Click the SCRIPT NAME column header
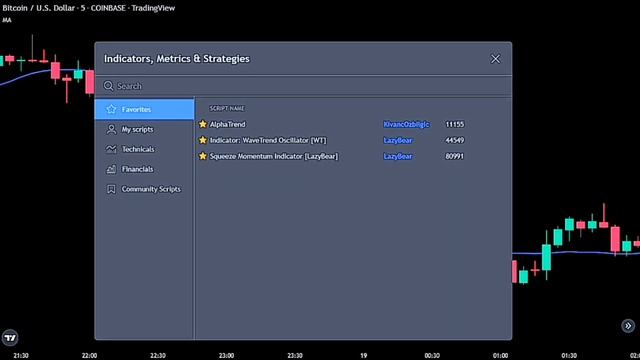The height and width of the screenshot is (360, 640). 227,108
